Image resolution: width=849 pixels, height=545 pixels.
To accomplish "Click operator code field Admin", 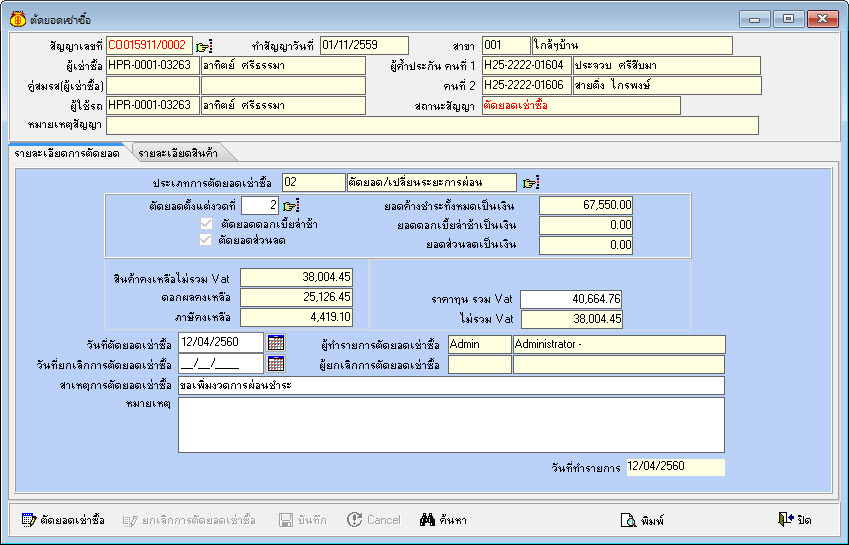I will 480,344.
